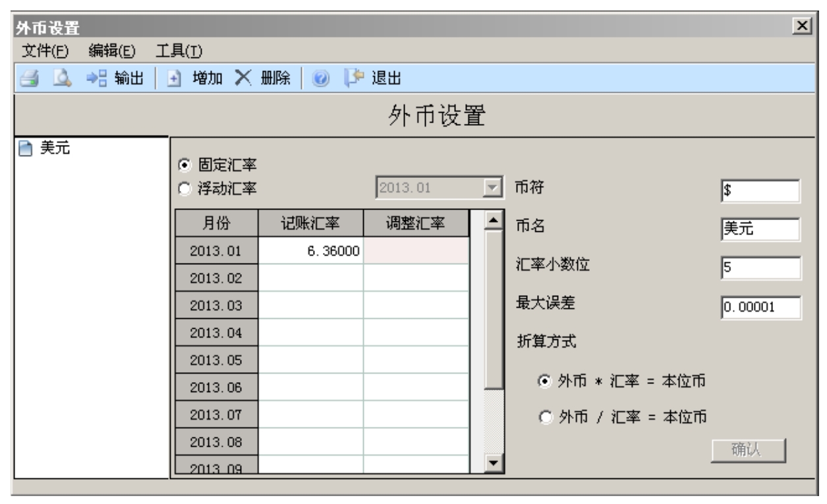The image size is (827, 504).
Task: Click the 最大误差 input field
Action: pyautogui.click(x=760, y=306)
